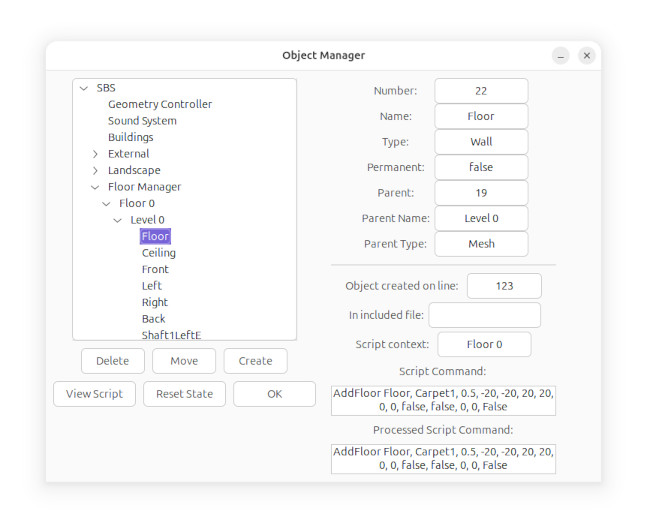Select Sound System in tree
647x532 pixels.
(142, 121)
